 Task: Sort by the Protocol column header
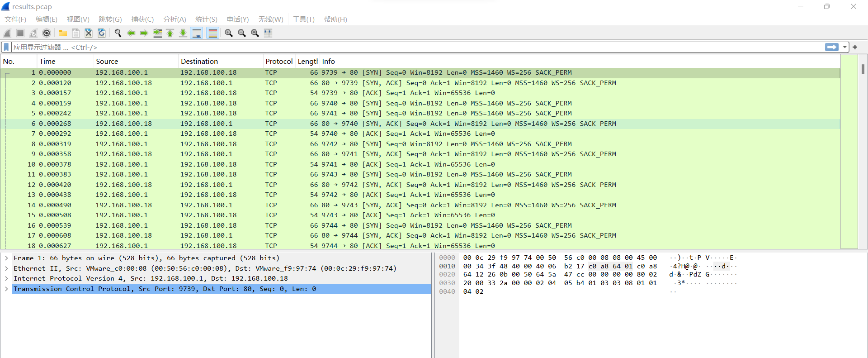(279, 61)
